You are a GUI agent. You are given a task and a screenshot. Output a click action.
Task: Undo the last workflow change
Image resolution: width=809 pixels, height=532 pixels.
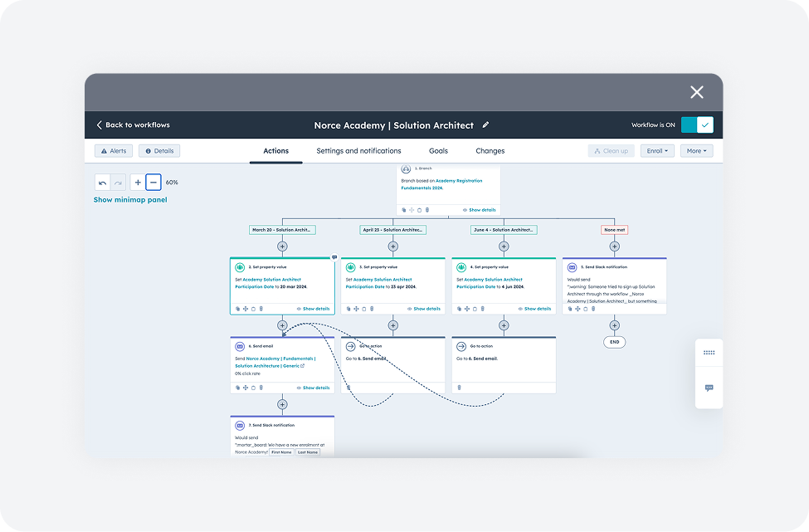103,183
